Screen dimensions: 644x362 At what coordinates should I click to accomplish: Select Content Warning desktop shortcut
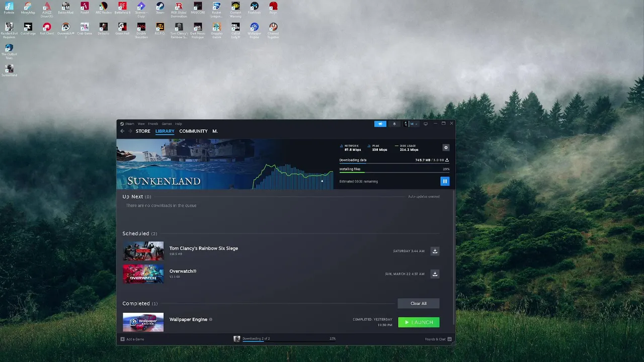235,10
